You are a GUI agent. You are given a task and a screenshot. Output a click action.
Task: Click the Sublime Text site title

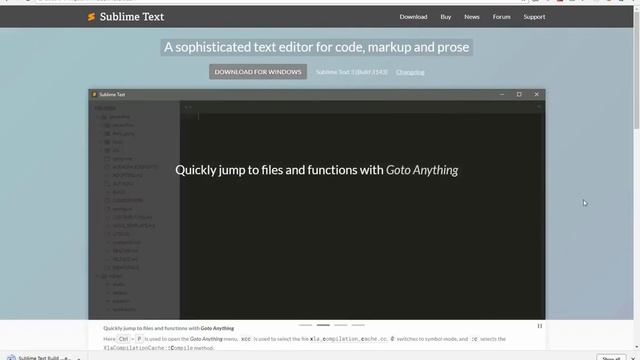click(x=131, y=17)
